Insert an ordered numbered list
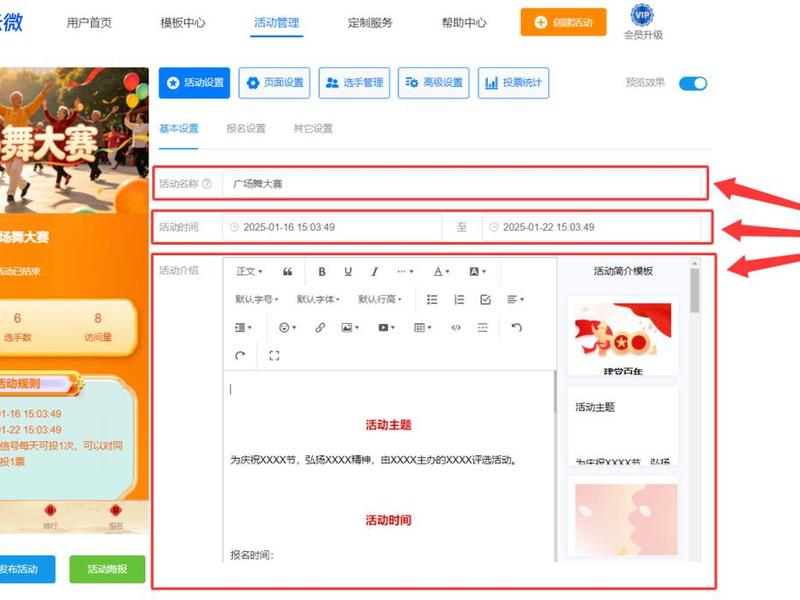This screenshot has width=800, height=600. tap(459, 299)
